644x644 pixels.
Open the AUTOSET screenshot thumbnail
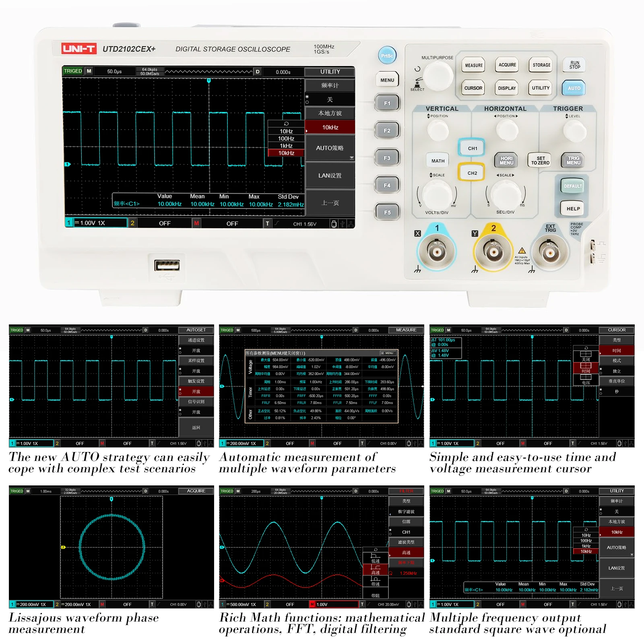coord(111,386)
